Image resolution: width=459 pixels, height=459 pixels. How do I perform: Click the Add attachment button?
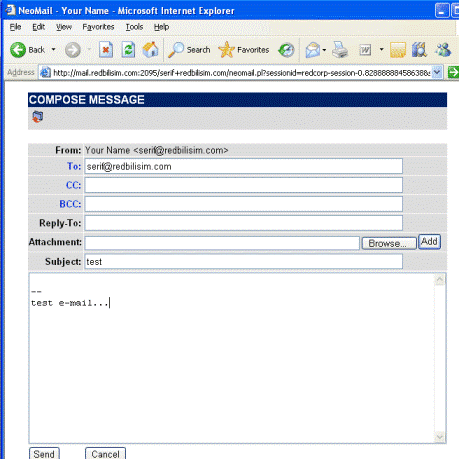(429, 242)
